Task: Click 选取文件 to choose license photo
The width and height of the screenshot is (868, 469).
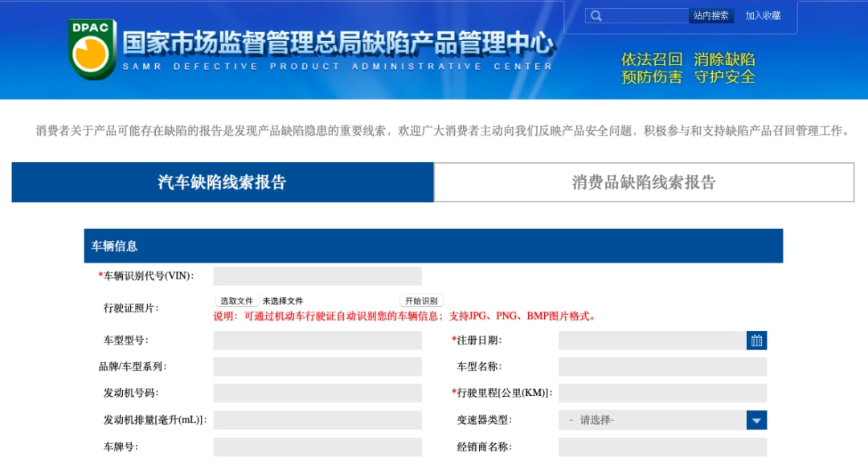Action: 236,301
